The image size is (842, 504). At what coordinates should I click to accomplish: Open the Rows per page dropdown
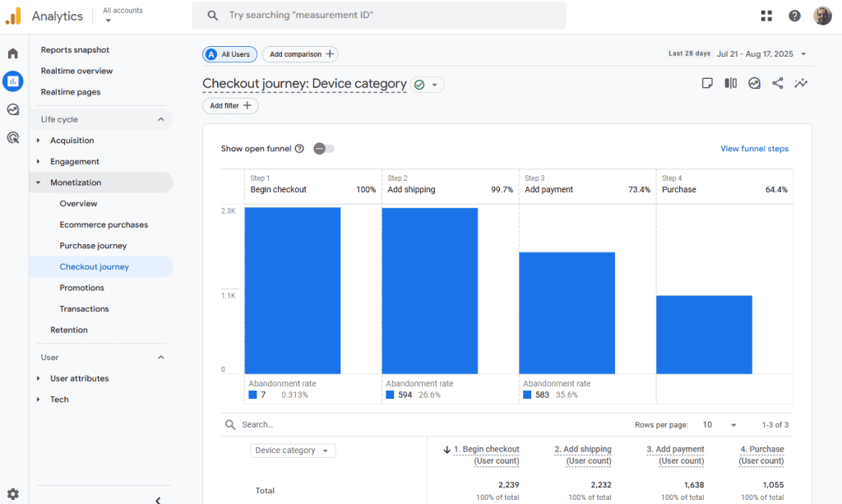719,425
